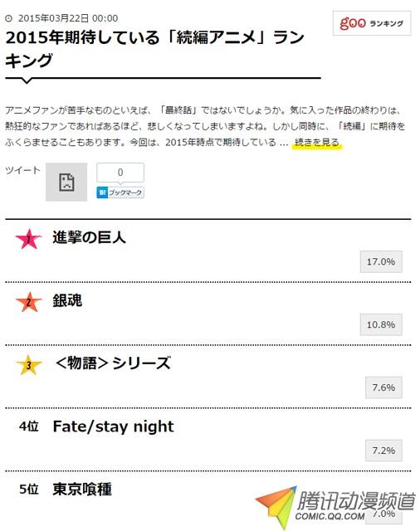Click the ブックマーク bookmark button

coord(120,192)
